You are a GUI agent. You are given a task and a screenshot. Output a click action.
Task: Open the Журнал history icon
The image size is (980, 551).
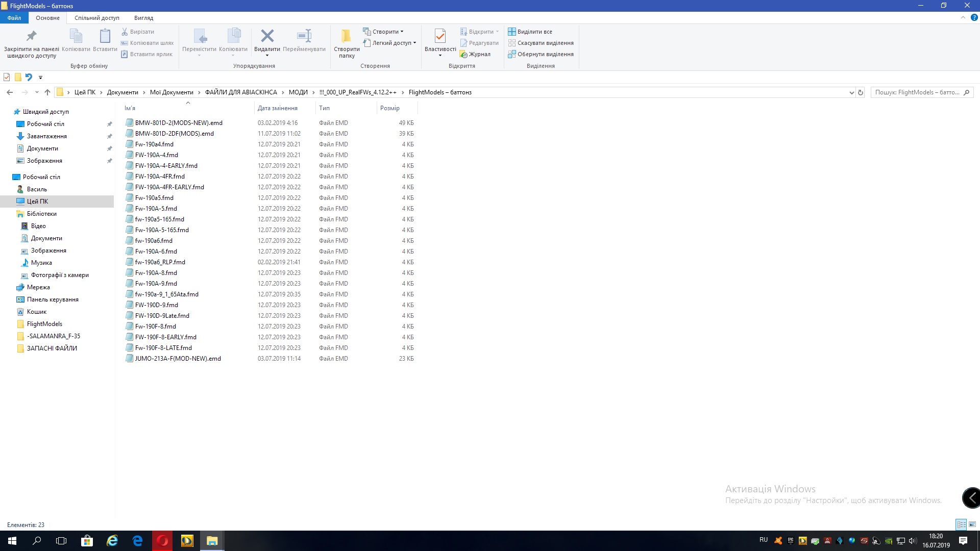[463, 54]
